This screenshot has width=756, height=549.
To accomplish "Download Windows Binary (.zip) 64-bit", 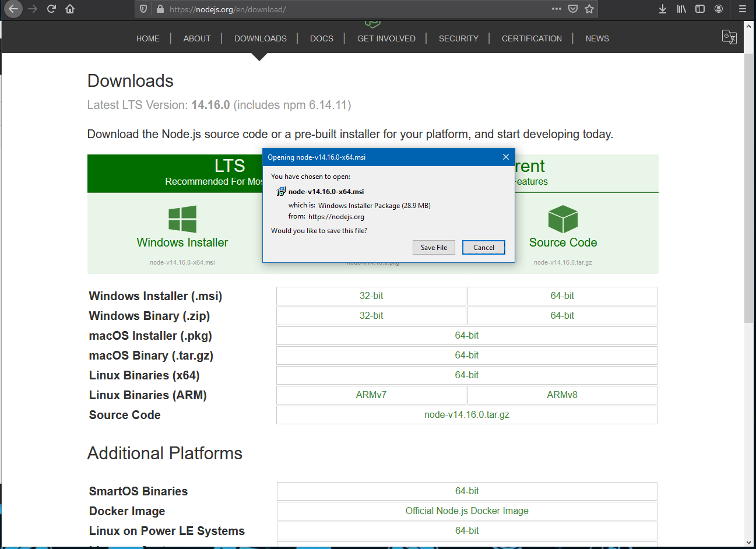I will point(562,316).
